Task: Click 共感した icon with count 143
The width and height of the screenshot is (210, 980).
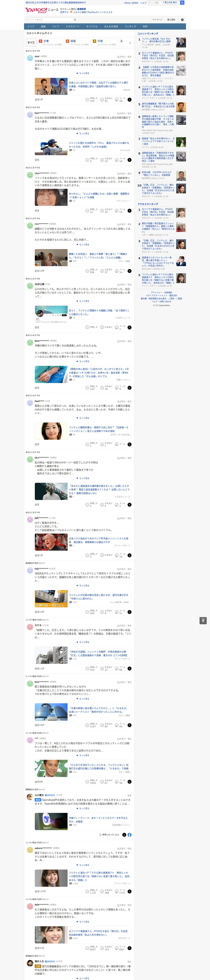Action: pyautogui.click(x=88, y=388)
